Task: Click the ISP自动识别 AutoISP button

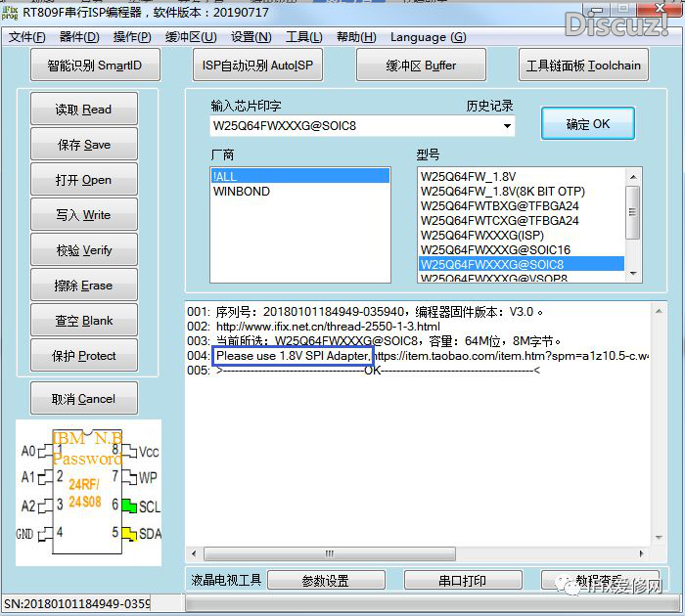Action: pos(257,66)
